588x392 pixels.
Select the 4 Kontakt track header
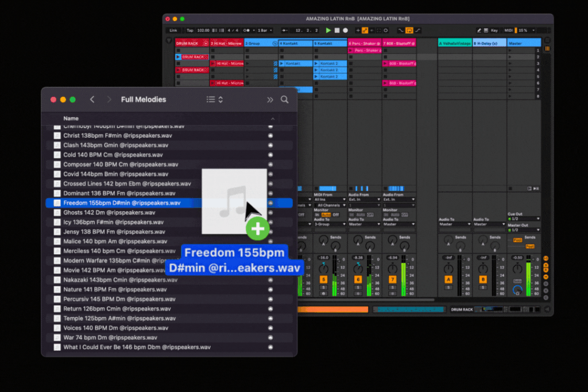(296, 44)
